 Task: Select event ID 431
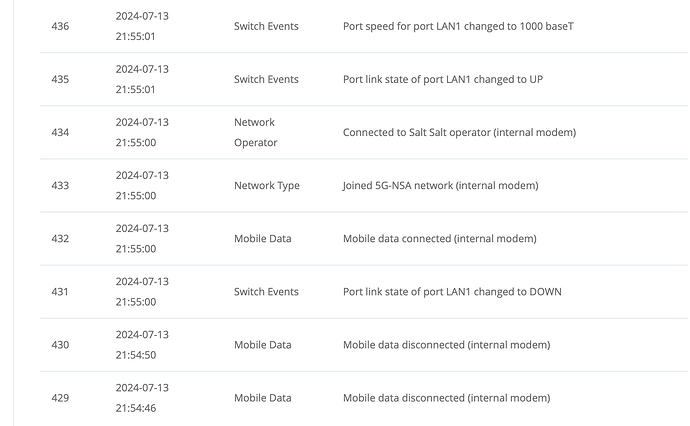59,292
